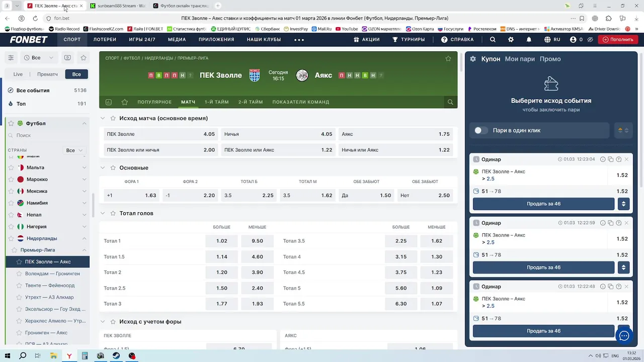Open the Спорт top menu item
The image size is (644, 362).
click(x=72, y=40)
